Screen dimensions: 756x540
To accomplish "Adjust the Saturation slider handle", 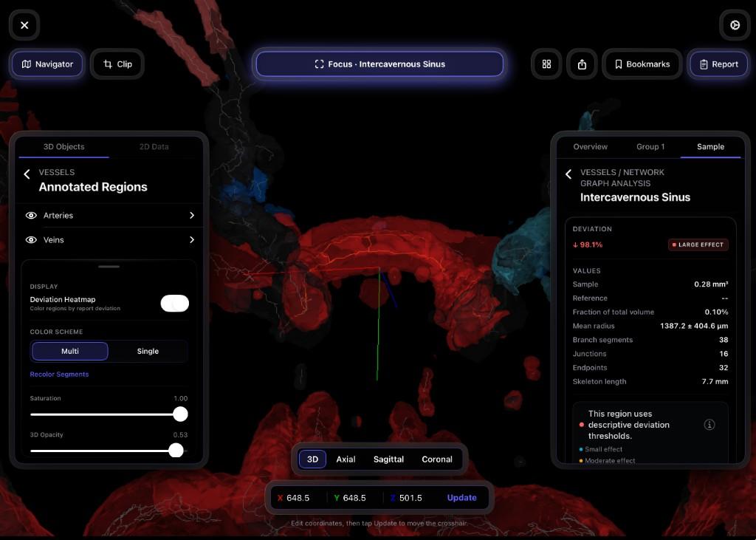I will 180,414.
